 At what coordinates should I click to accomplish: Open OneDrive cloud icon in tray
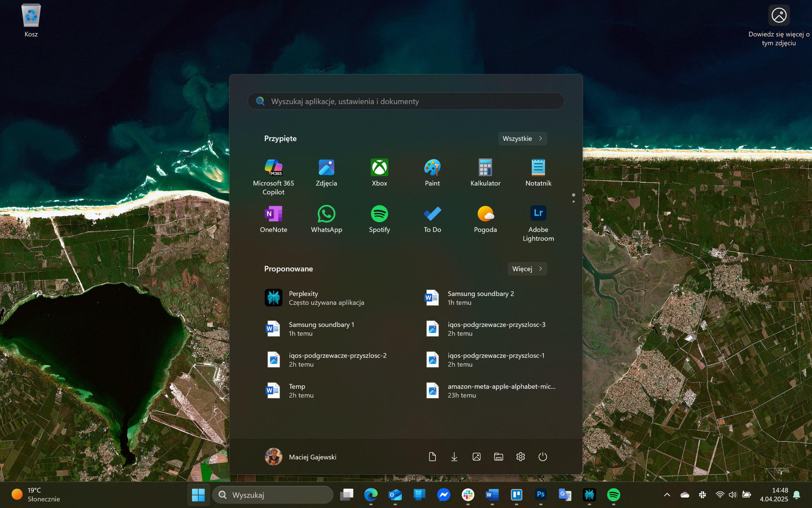tap(684, 495)
